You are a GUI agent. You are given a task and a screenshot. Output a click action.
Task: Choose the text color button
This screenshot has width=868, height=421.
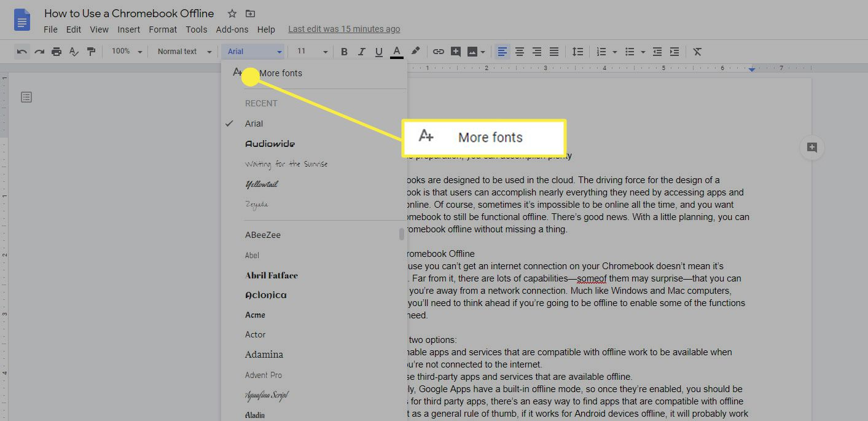pyautogui.click(x=397, y=52)
